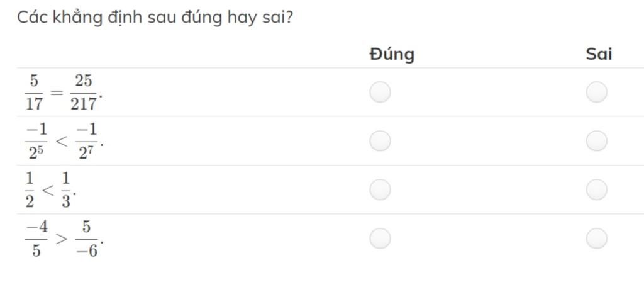Choose Sai for 1/2 < 1/3
The height and width of the screenshot is (287, 644).
[596, 189]
